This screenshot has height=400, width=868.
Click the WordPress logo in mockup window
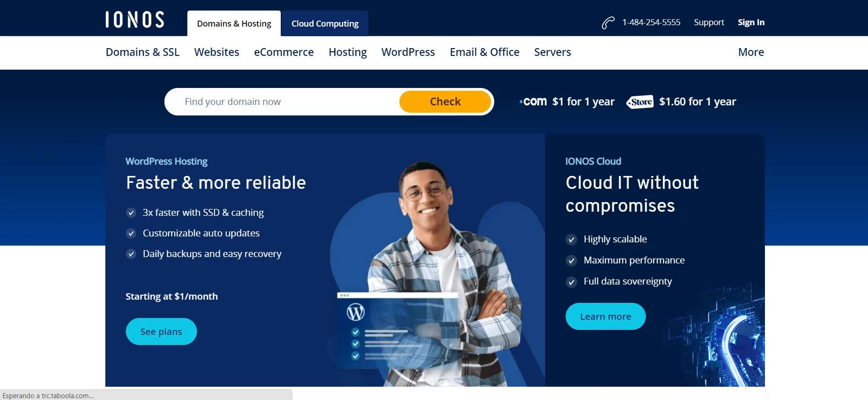point(355,312)
